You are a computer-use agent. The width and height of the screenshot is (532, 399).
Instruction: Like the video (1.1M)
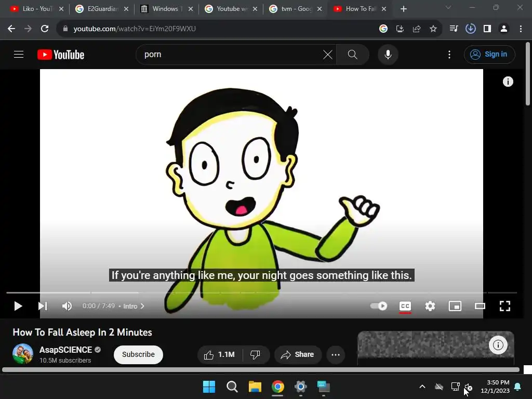(220, 354)
